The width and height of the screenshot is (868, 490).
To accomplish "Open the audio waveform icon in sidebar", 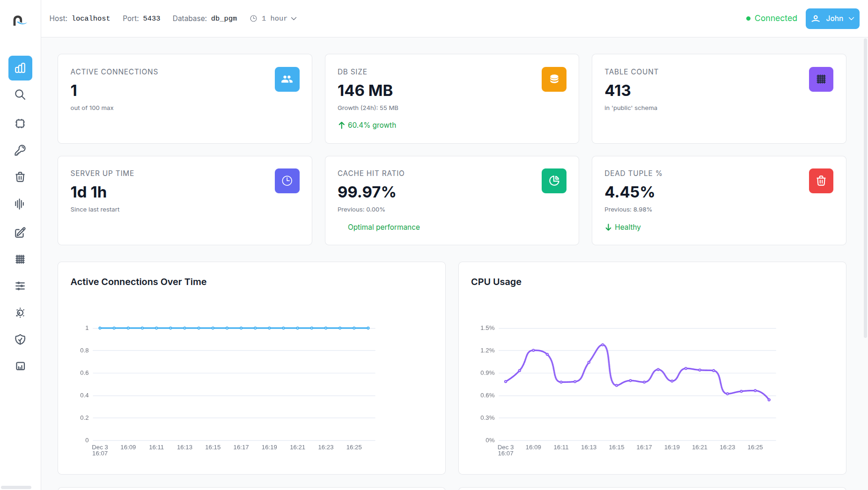I will click(x=20, y=204).
